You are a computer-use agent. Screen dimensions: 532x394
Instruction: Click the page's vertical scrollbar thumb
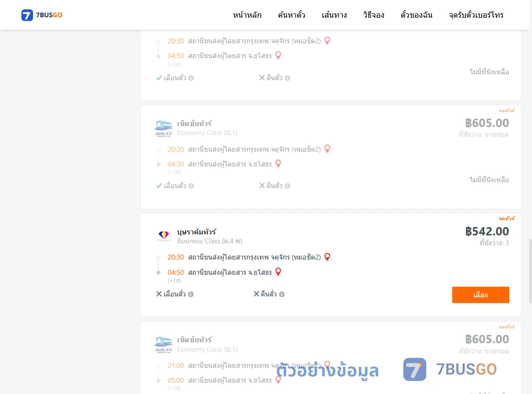[531, 271]
